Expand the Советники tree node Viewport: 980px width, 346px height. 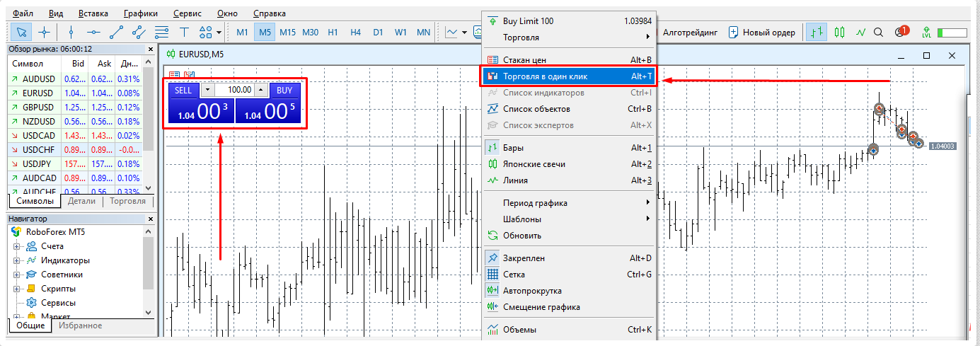(x=17, y=275)
